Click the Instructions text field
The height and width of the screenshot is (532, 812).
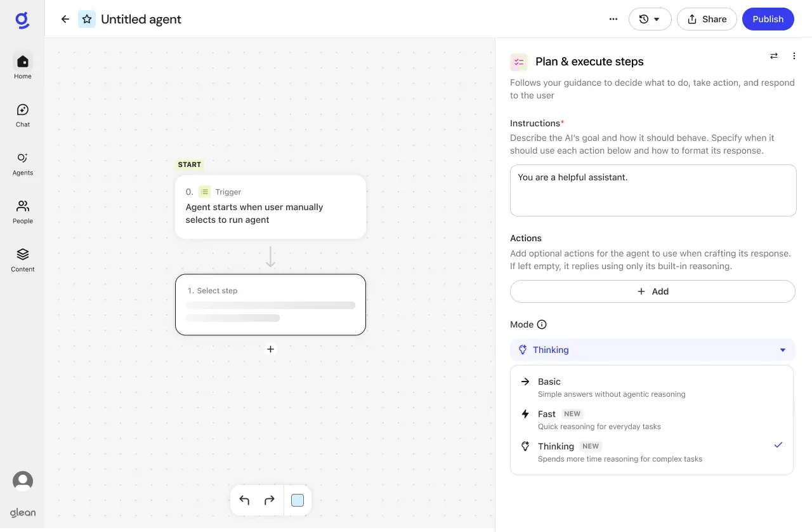click(653, 190)
